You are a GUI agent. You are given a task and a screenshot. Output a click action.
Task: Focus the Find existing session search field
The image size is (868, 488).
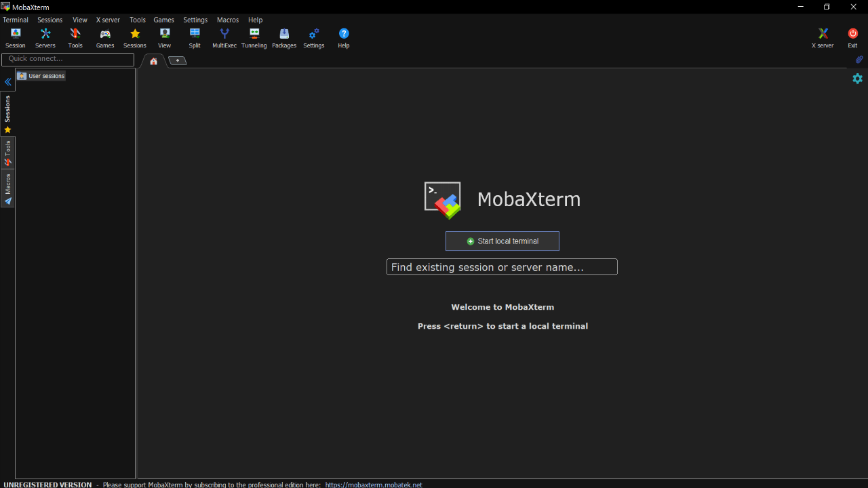point(502,267)
